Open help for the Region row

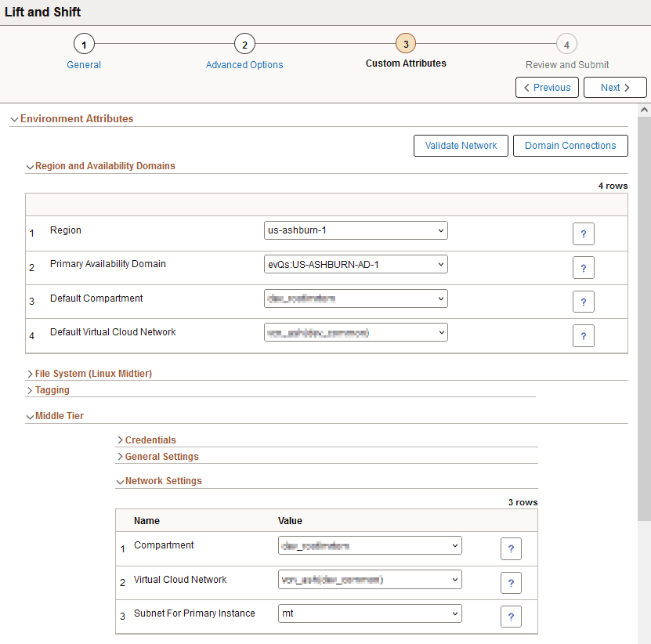583,233
